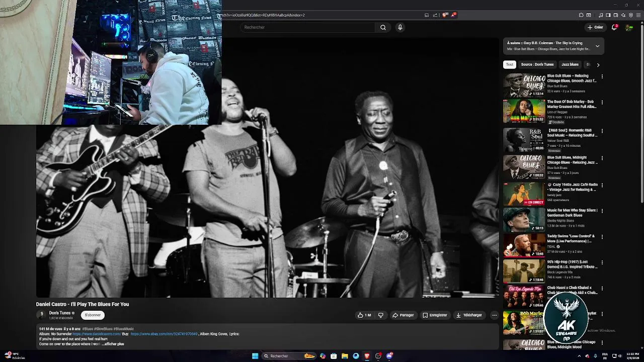Dislike the video with thumbs down
Image resolution: width=644 pixels, height=362 pixels.
(381, 315)
